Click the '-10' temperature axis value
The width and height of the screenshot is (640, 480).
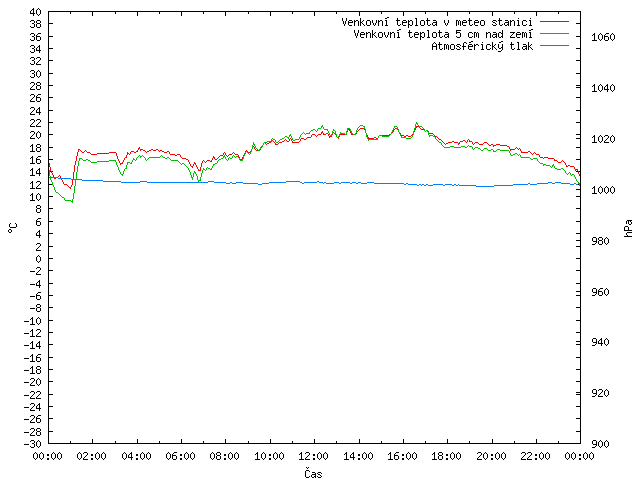[33, 320]
